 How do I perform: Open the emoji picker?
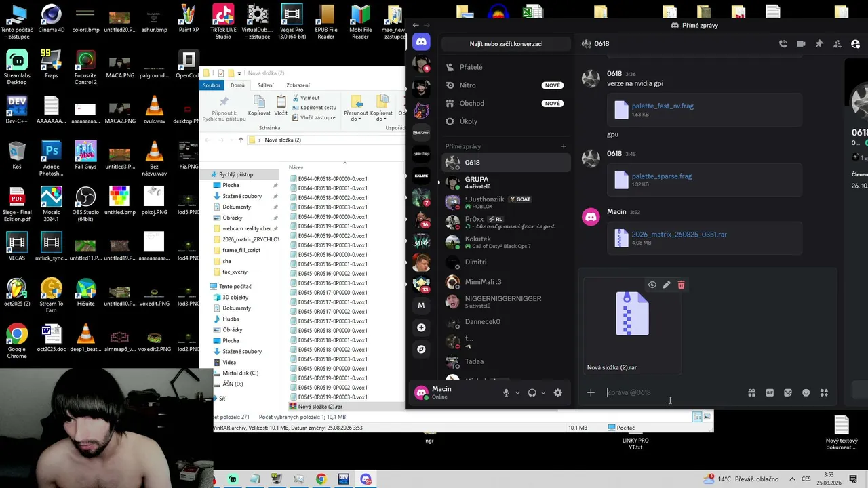click(x=806, y=392)
